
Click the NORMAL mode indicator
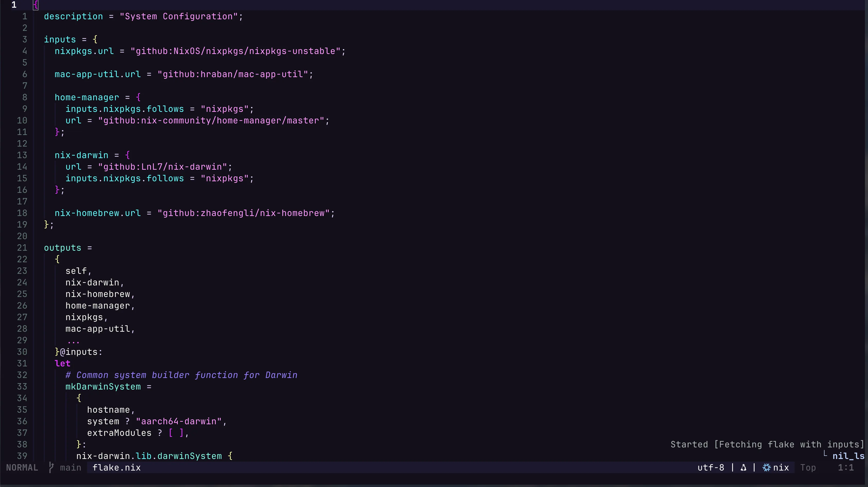(22, 467)
